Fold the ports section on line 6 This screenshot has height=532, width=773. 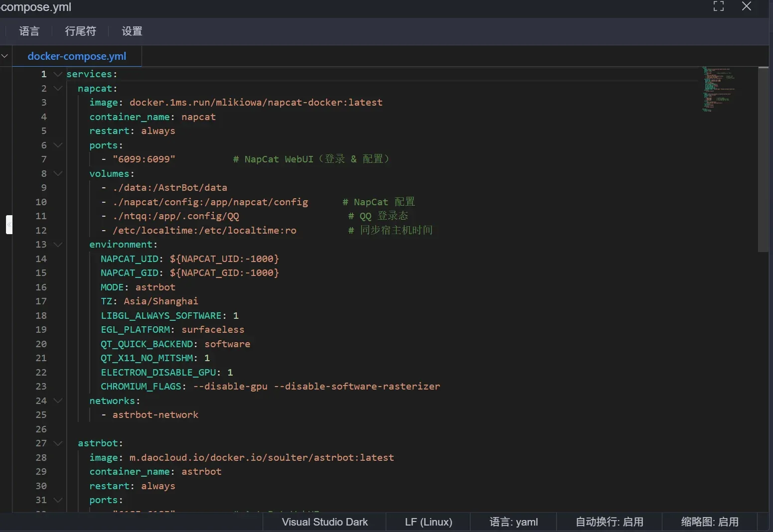[x=58, y=145]
